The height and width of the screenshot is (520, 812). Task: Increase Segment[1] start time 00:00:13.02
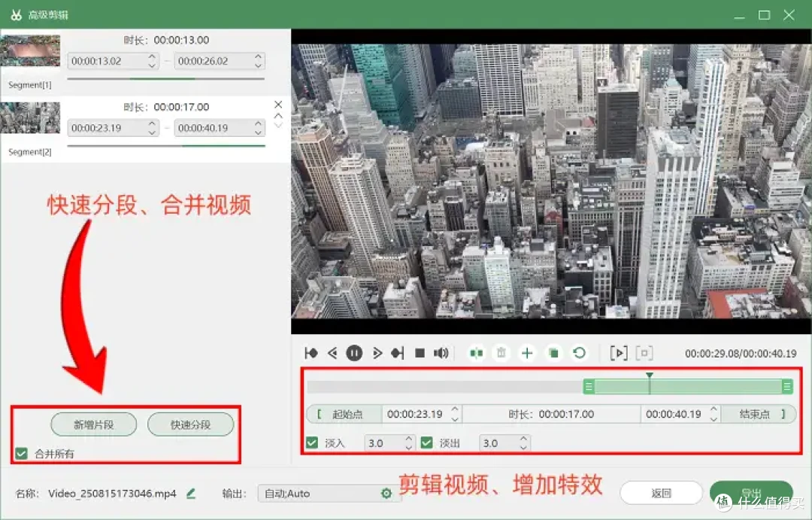coord(152,57)
